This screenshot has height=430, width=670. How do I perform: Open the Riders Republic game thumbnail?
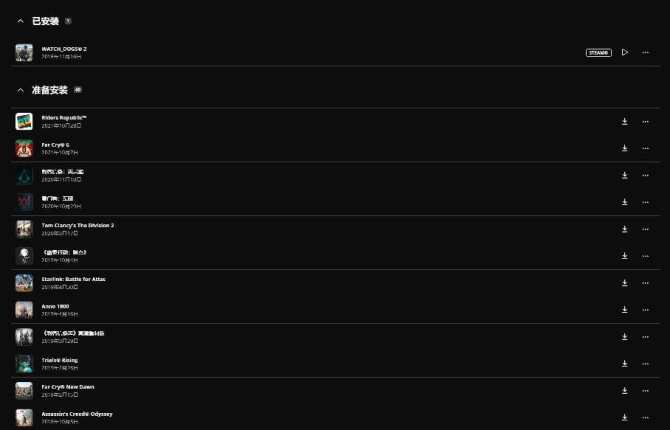click(24, 121)
